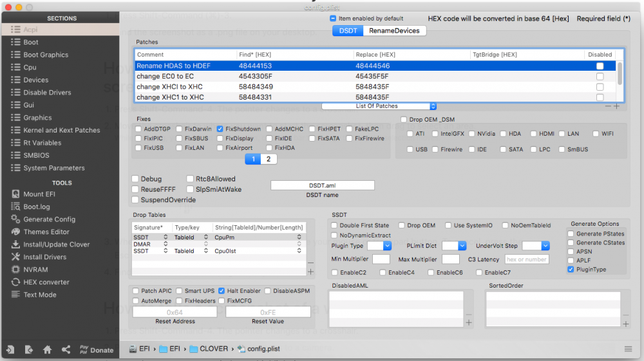This screenshot has width=644, height=361.
Task: Click config.plist in the path bar
Action: click(258, 349)
